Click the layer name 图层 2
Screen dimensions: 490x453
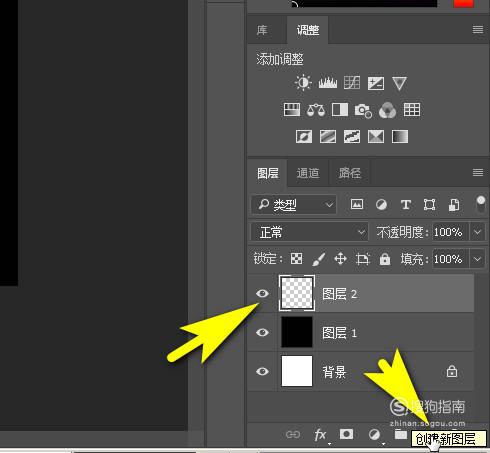pos(339,294)
